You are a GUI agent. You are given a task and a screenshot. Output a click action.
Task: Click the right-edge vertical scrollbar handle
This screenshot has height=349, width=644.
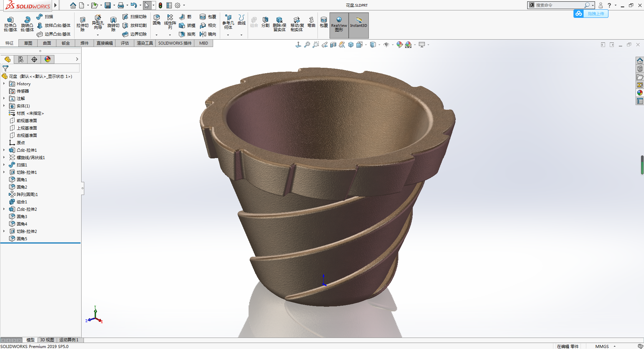click(x=642, y=165)
